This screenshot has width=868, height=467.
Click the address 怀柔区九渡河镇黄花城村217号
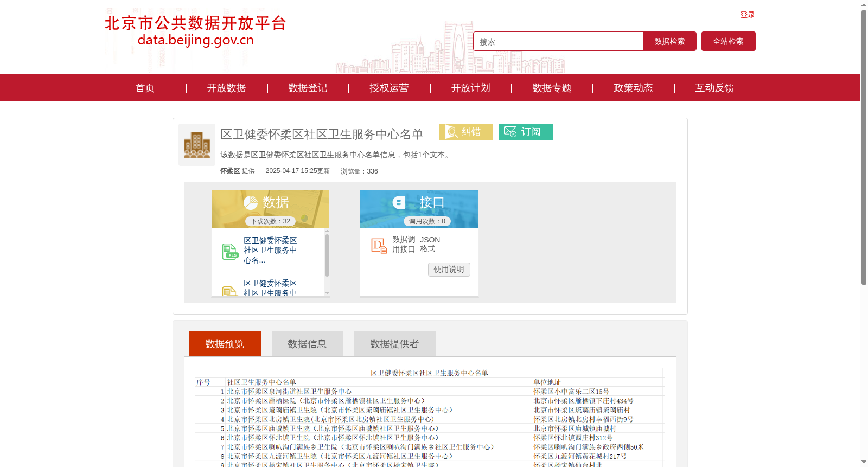(x=580, y=456)
